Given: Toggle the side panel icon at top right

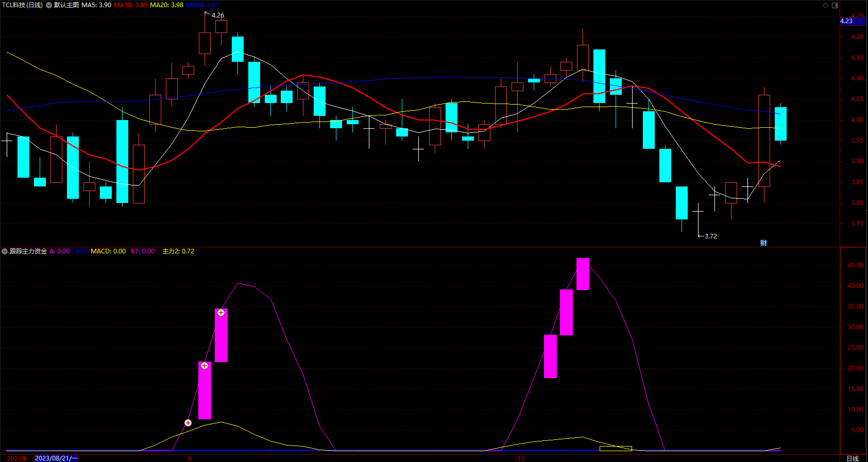Looking at the screenshot, I should [x=835, y=5].
